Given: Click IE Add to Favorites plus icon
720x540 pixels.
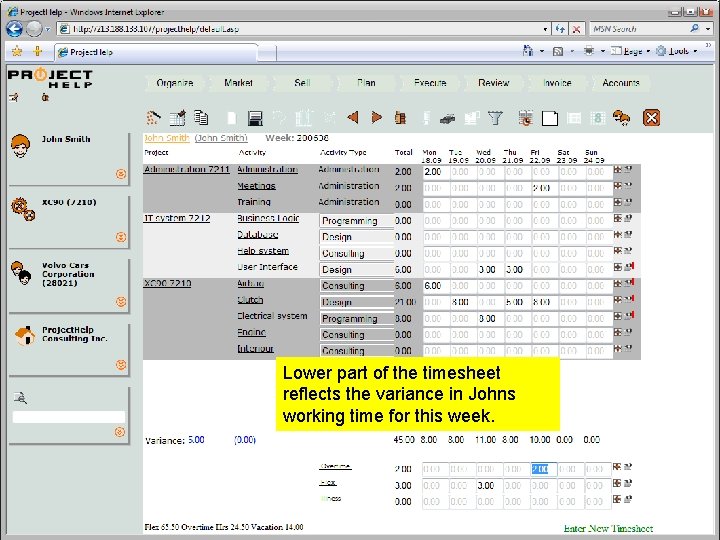Looking at the screenshot, I should [x=38, y=51].
